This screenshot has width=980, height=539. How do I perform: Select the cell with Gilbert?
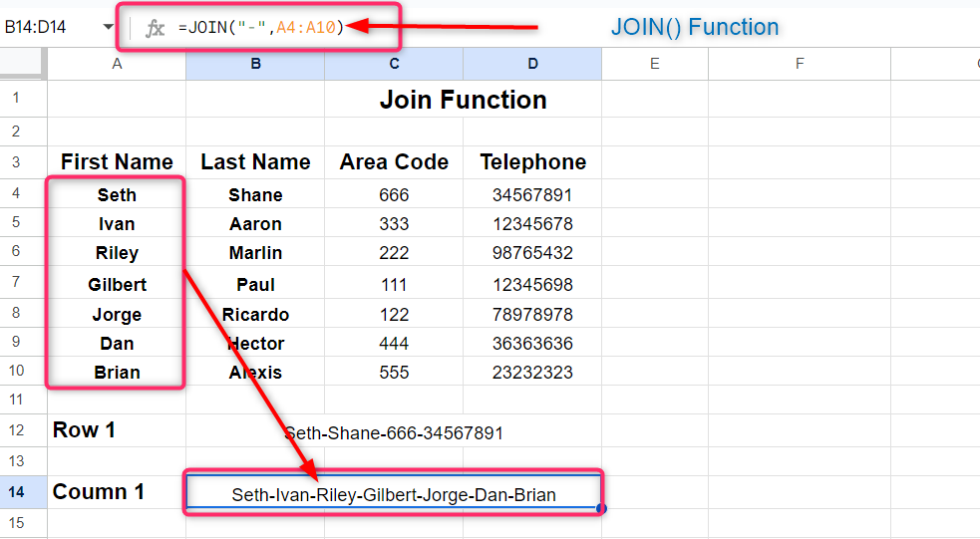(x=117, y=285)
